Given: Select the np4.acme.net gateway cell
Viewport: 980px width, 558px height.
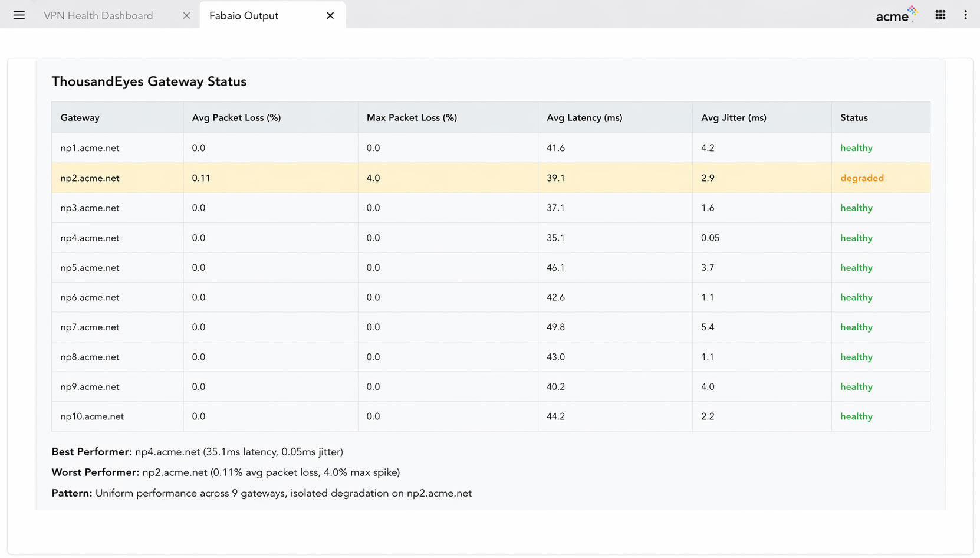Looking at the screenshot, I should [90, 238].
